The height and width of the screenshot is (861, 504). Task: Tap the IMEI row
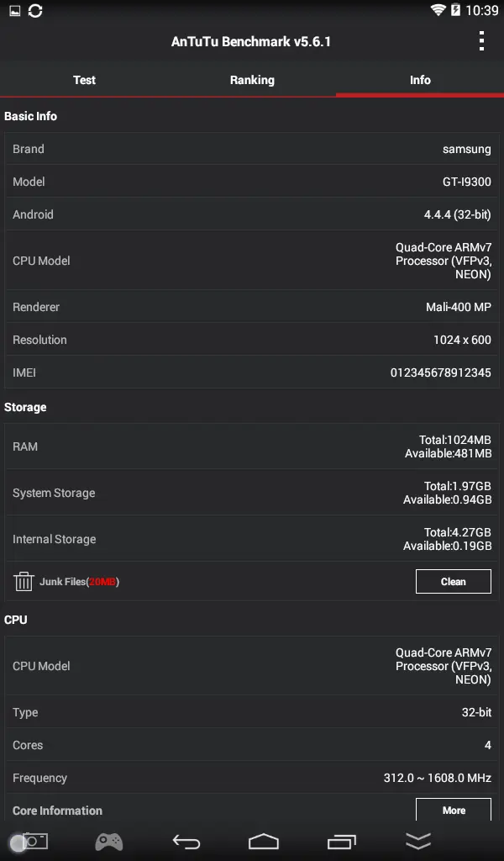(x=252, y=372)
